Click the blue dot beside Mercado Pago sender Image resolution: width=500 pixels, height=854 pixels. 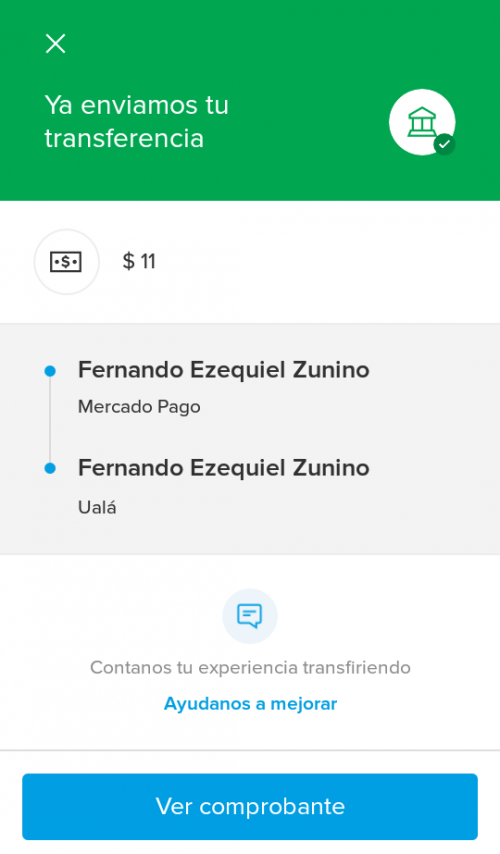[50, 371]
